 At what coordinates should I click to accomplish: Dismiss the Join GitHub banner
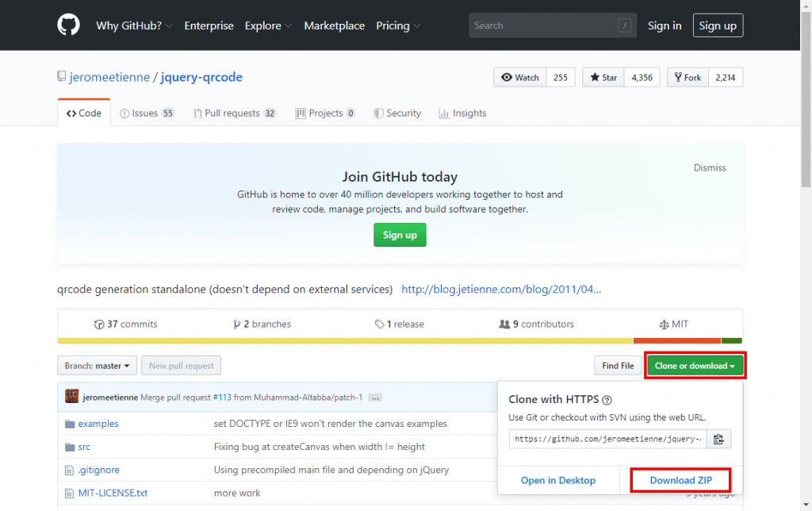(710, 167)
